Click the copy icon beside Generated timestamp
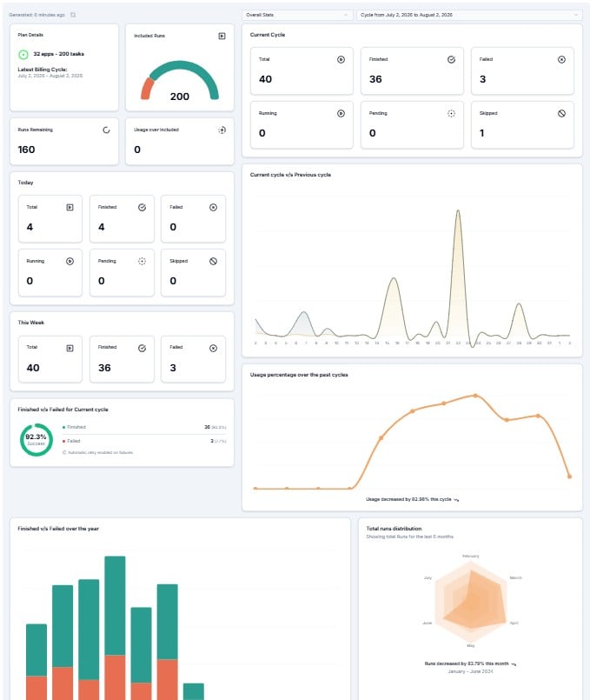590x700 pixels. click(73, 15)
